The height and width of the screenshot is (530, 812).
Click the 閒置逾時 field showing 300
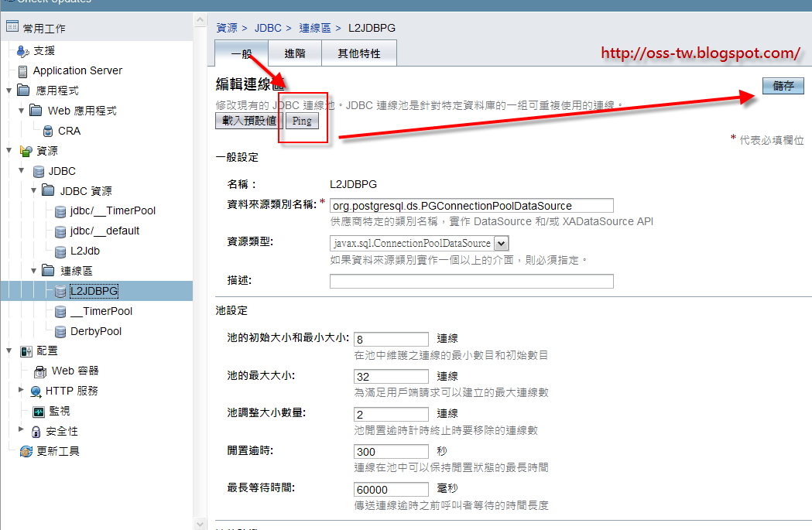(392, 452)
